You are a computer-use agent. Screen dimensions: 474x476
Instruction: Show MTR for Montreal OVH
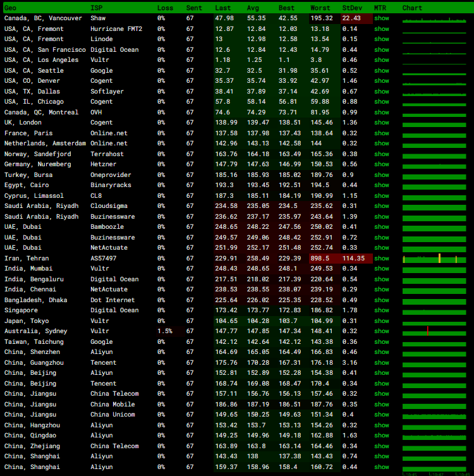click(382, 113)
